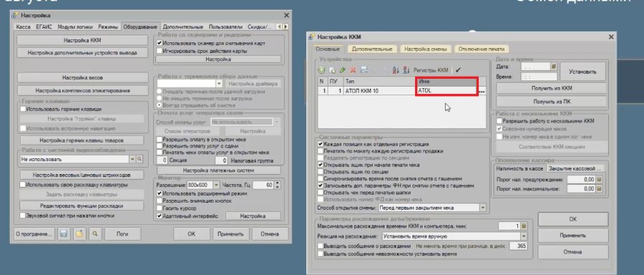Expand the Разрешение 800x600 dropdown
The width and height of the screenshot is (644, 275).
pos(217,185)
